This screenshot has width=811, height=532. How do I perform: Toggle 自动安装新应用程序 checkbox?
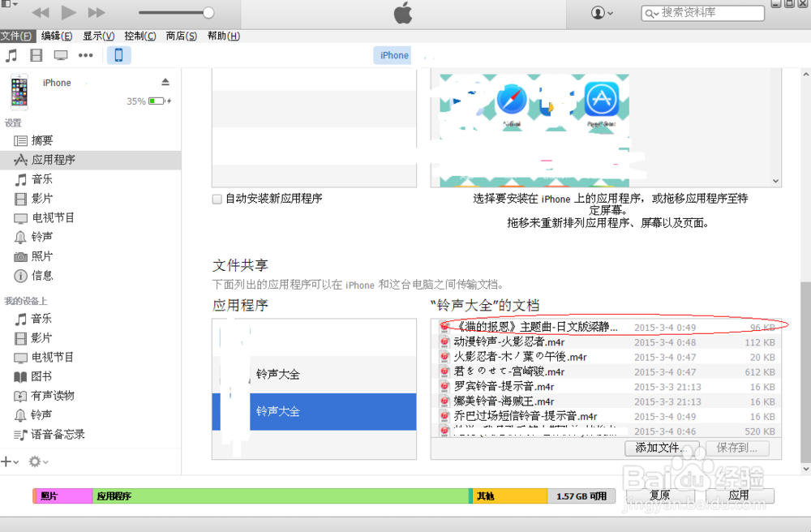click(217, 199)
